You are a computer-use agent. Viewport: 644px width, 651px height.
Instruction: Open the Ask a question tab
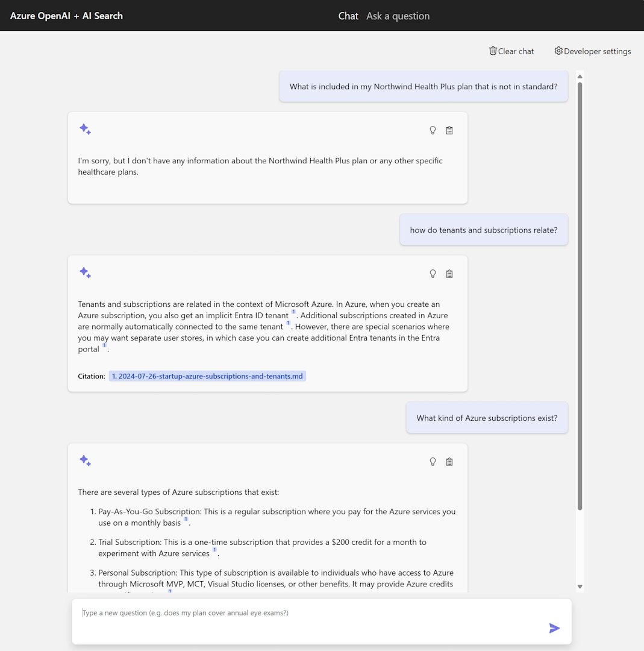pyautogui.click(x=398, y=16)
